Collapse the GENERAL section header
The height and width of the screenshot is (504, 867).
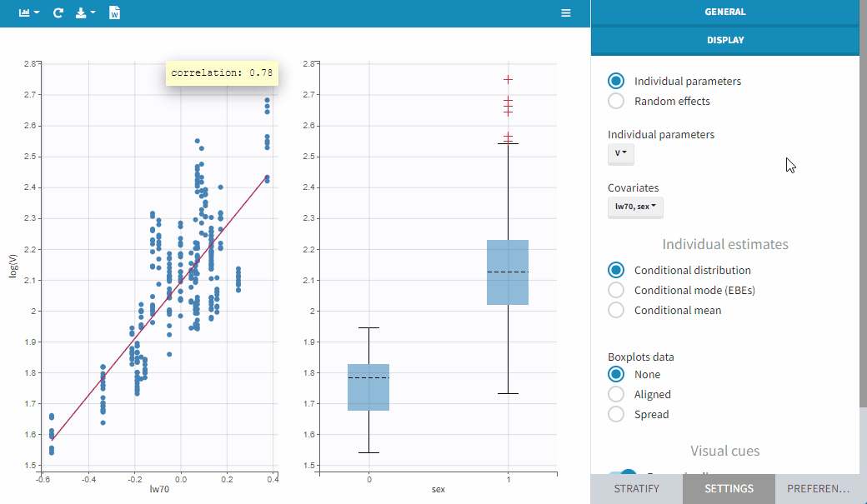coord(724,12)
